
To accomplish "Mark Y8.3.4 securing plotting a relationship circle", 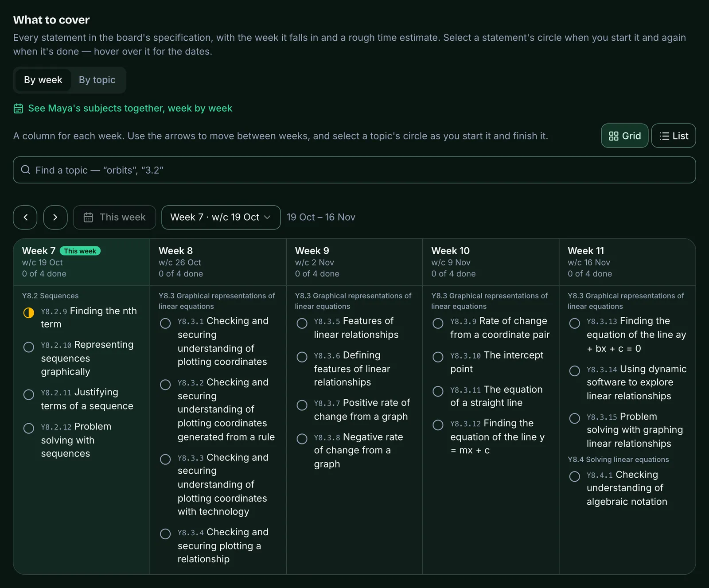I will coord(165,533).
